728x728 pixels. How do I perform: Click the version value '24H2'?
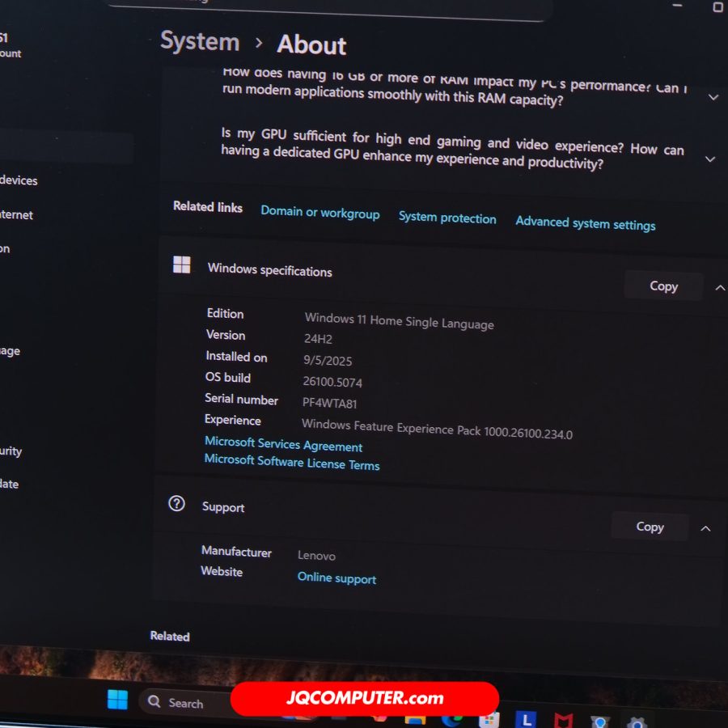click(318, 338)
